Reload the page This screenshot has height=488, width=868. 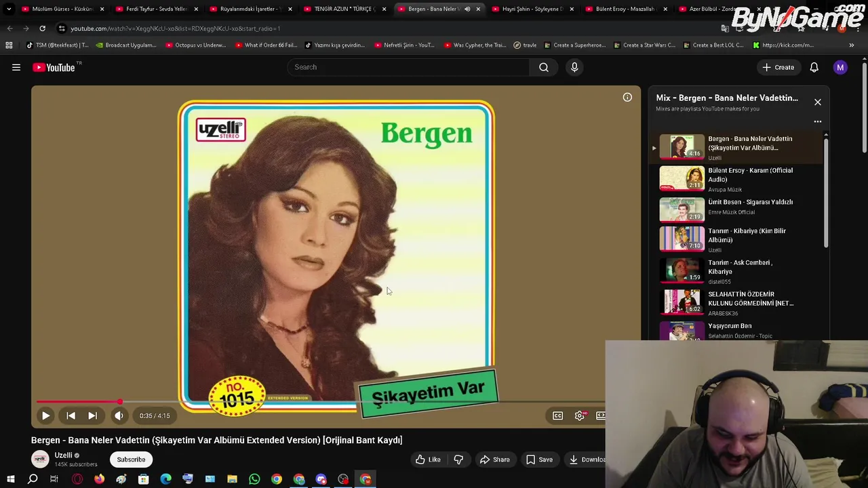42,28
